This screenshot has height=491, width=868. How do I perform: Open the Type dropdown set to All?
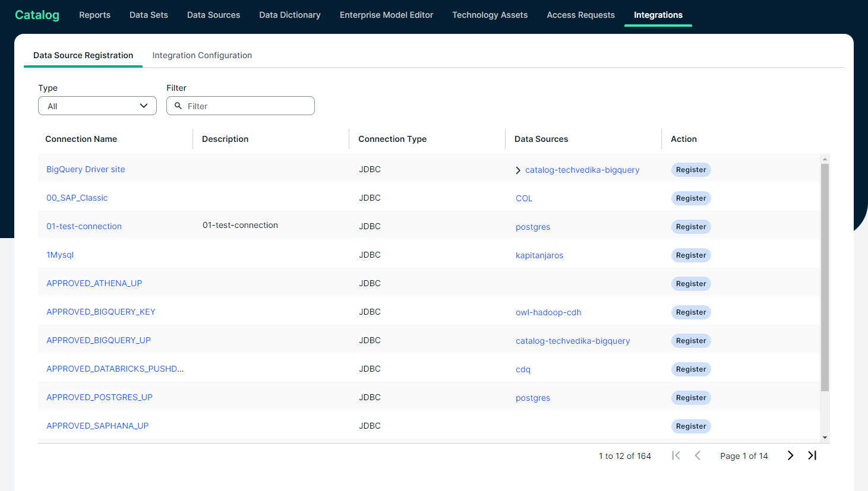point(97,106)
